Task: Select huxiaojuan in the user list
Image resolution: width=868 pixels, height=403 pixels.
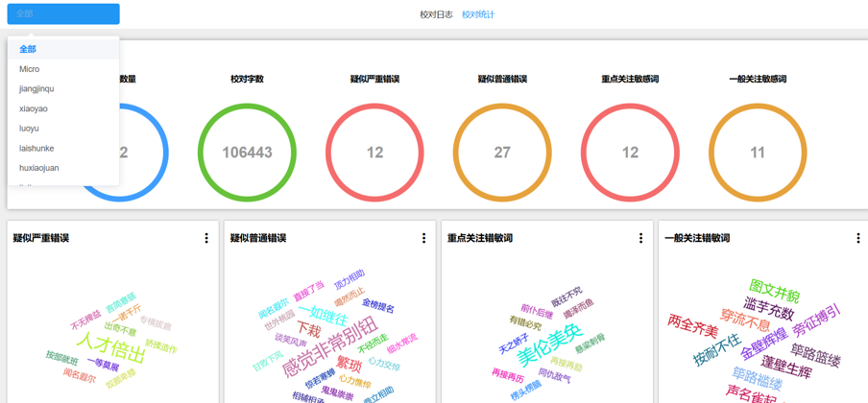Action: tap(39, 168)
